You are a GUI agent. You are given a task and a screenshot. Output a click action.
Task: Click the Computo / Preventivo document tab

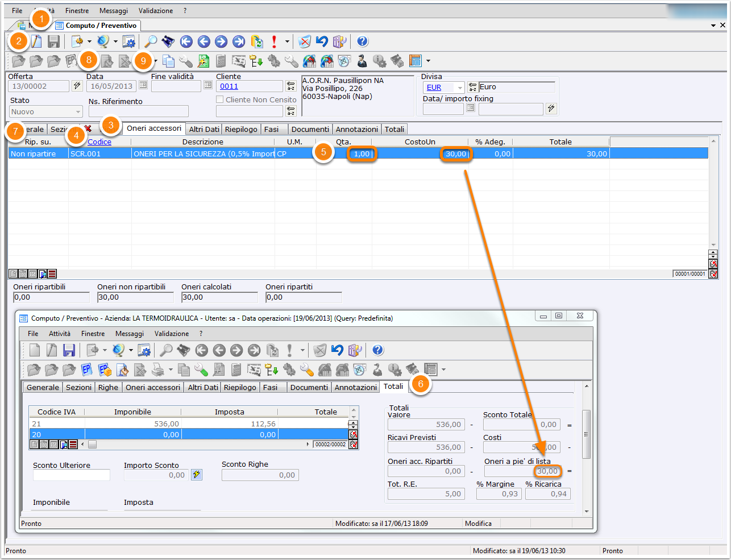tap(97, 26)
